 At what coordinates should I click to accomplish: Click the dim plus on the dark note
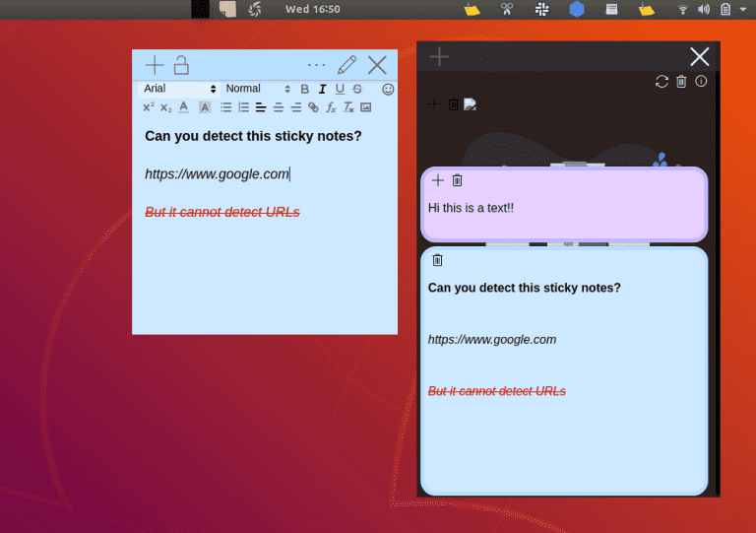[x=434, y=104]
